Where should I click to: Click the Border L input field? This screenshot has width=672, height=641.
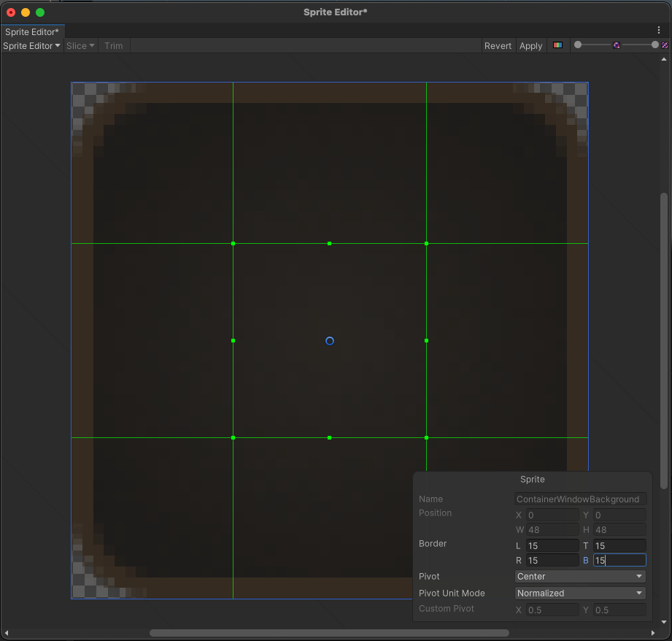click(552, 546)
